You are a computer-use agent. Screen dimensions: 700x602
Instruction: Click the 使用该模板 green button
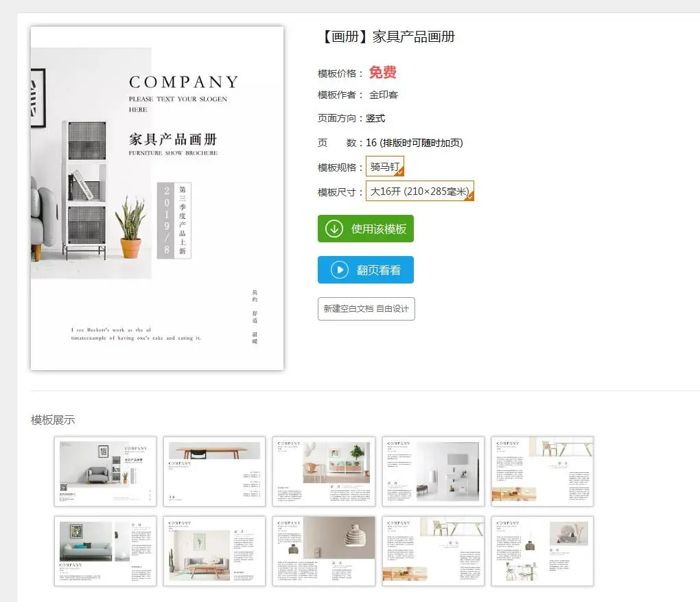[x=366, y=229]
